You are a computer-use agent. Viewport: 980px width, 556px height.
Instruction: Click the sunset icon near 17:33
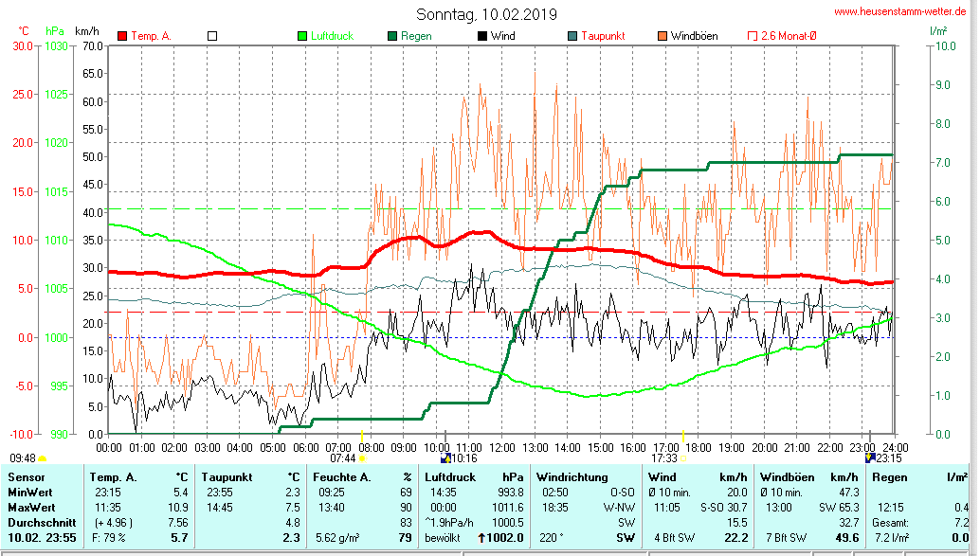(684, 458)
